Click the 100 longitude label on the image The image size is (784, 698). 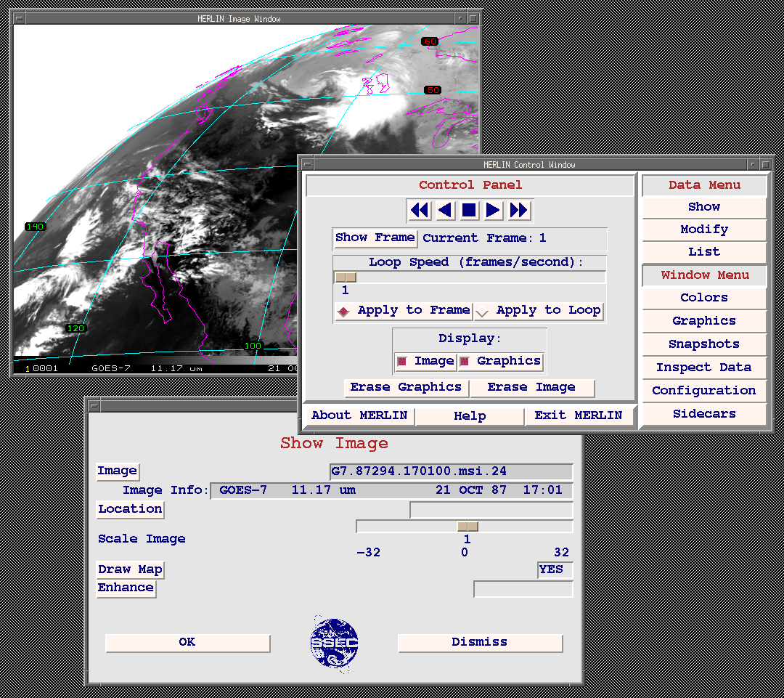[x=253, y=346]
